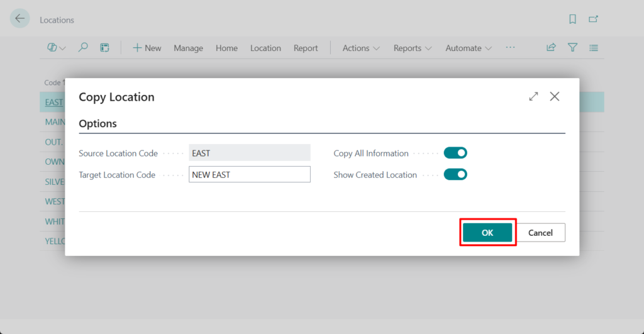
Task: Toggle off Copy All Information
Action: tap(455, 153)
